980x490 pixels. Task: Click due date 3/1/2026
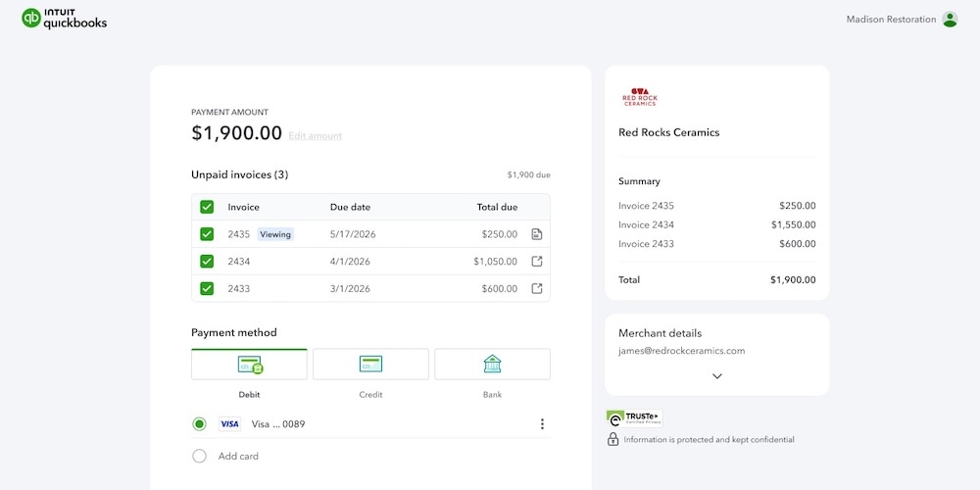tap(350, 289)
